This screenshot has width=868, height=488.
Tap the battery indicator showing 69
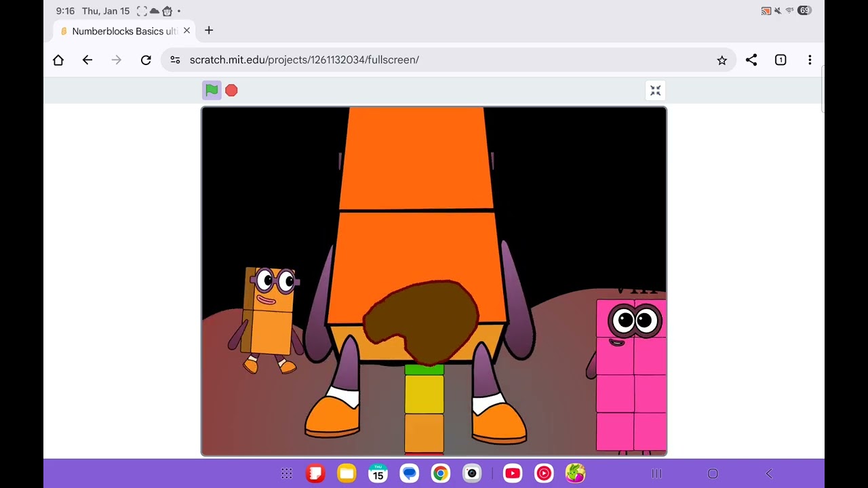click(x=804, y=11)
